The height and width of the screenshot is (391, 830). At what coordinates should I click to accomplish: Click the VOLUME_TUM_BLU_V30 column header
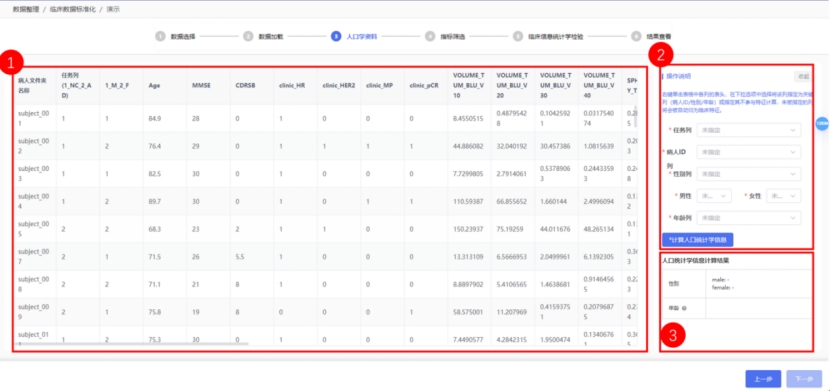click(x=555, y=85)
